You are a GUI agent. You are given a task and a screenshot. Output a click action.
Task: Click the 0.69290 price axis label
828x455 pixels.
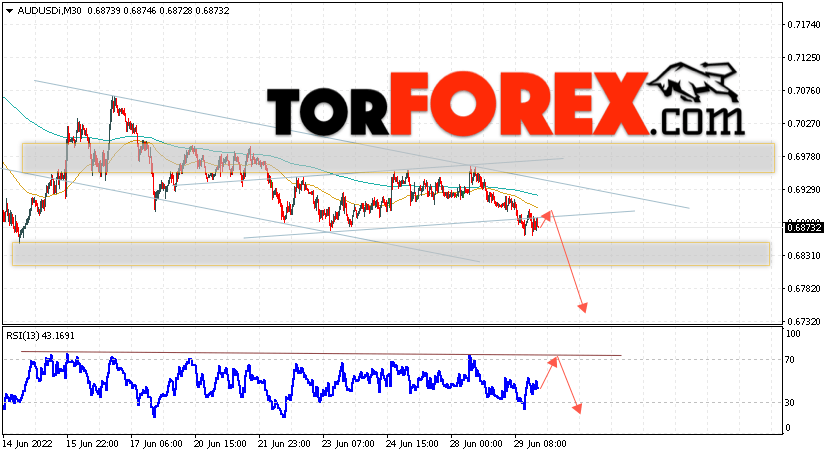click(x=804, y=189)
